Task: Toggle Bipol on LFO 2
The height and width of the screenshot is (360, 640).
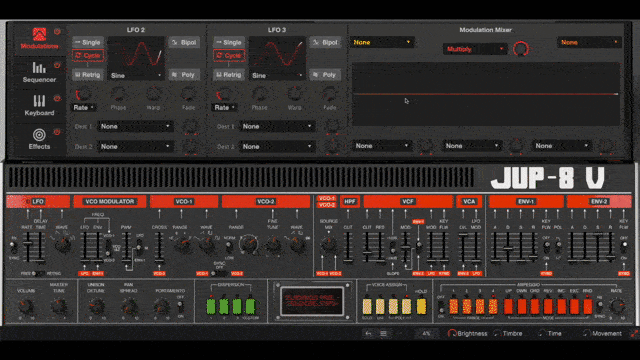Action: [x=184, y=42]
